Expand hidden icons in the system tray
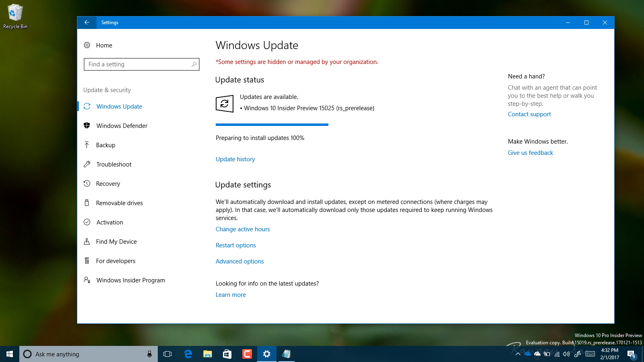Viewport: 644px width, 362px height. [518, 354]
